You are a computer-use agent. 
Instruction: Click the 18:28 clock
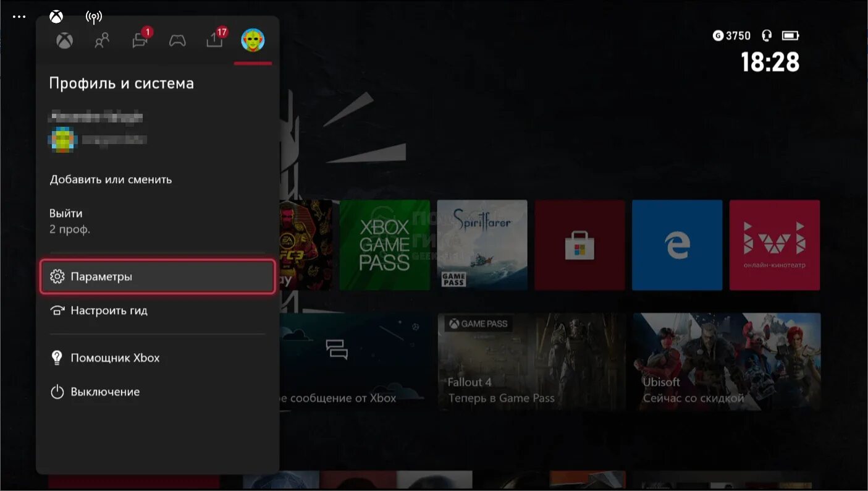[x=770, y=62]
